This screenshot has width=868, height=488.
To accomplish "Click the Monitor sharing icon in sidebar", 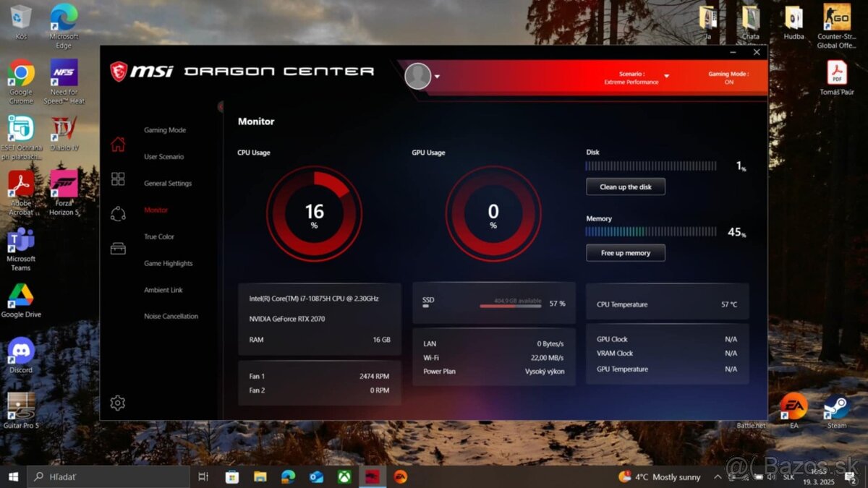I will pos(118,214).
